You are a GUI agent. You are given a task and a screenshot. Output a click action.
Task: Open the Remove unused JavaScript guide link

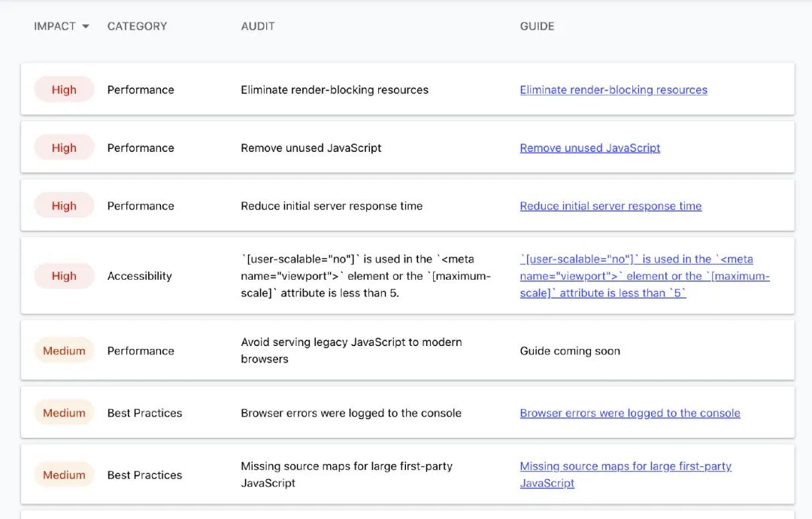590,147
